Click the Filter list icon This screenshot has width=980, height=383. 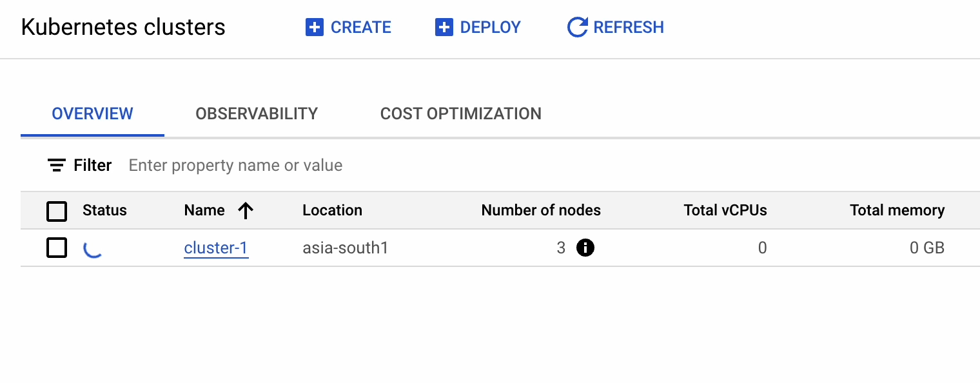tap(57, 166)
